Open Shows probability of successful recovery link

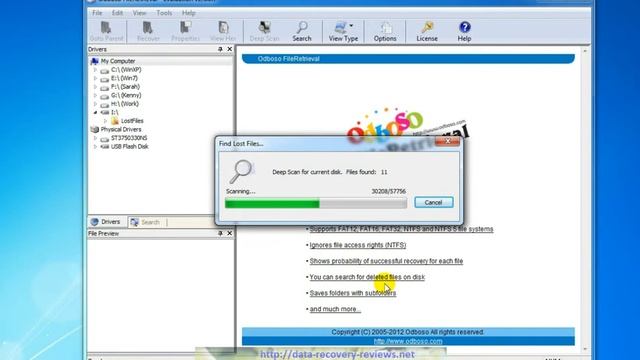(386, 261)
